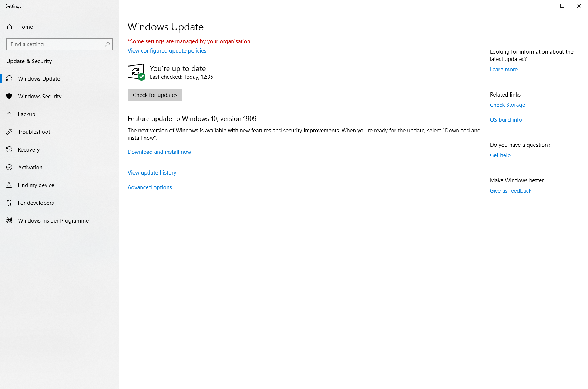Open Windows Insider Programme settings

pyautogui.click(x=59, y=221)
